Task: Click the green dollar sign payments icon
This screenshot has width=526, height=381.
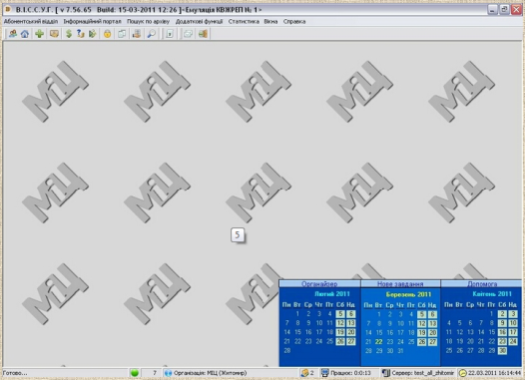Action: point(69,34)
